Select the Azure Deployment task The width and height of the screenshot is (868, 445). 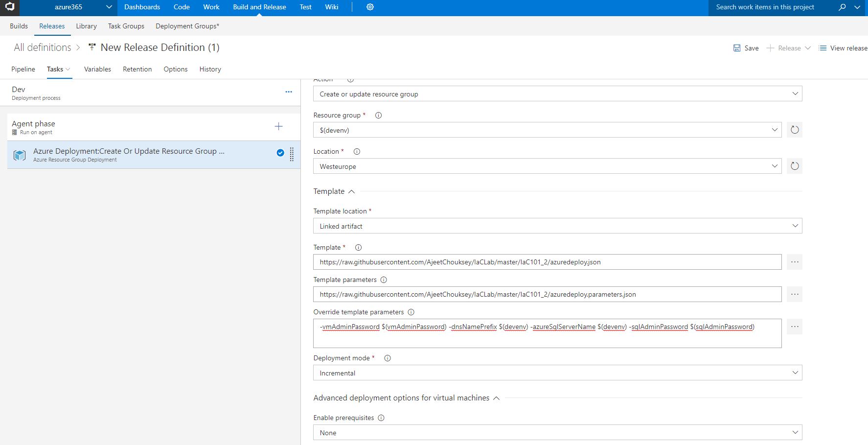(x=154, y=155)
